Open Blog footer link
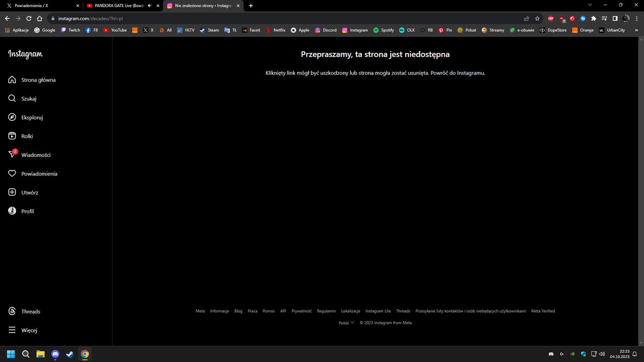This screenshot has width=644, height=362. coord(238,311)
